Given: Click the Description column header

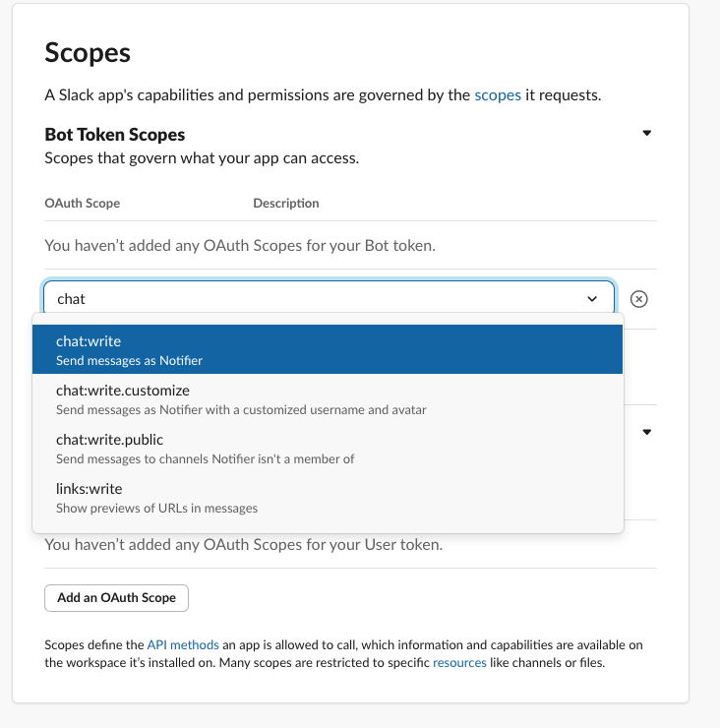Looking at the screenshot, I should pyautogui.click(x=286, y=204).
